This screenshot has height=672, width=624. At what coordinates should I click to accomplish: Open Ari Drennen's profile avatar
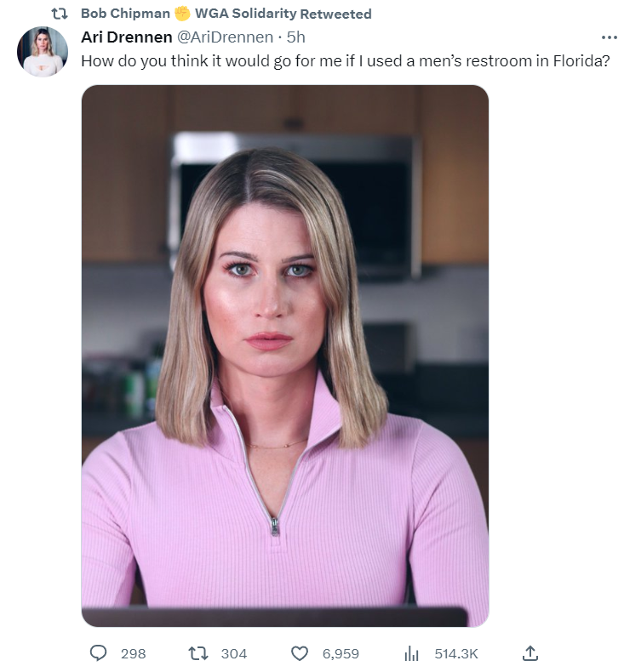(x=43, y=51)
